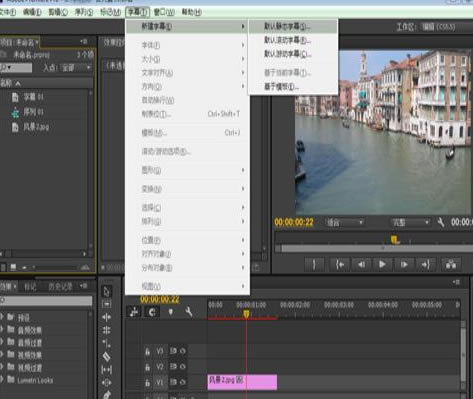Expand the 预设 effects folder
The width and height of the screenshot is (473, 399).
click(2, 317)
